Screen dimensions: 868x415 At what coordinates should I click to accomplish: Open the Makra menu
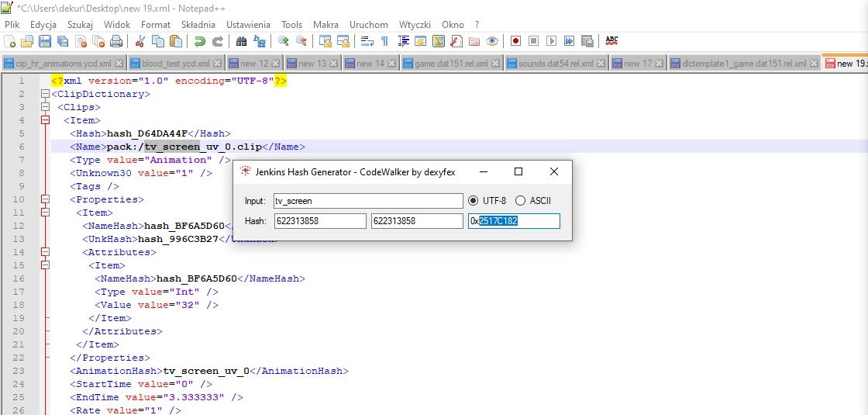(x=326, y=24)
